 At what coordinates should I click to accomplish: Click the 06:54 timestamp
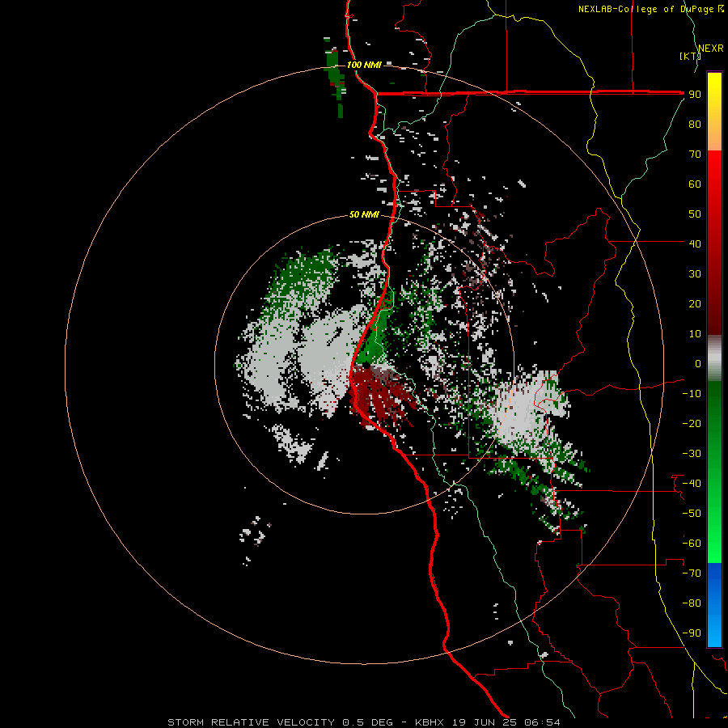click(542, 722)
